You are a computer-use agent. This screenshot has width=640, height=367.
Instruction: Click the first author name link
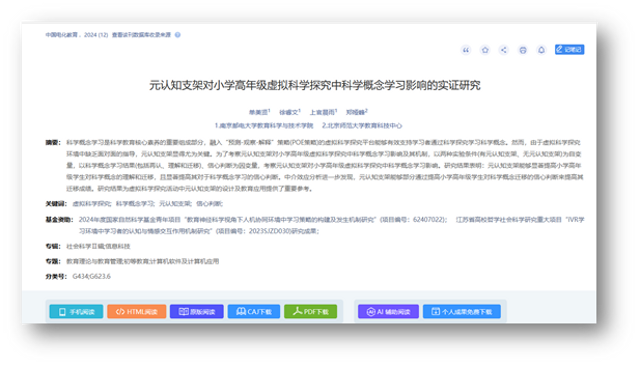259,112
